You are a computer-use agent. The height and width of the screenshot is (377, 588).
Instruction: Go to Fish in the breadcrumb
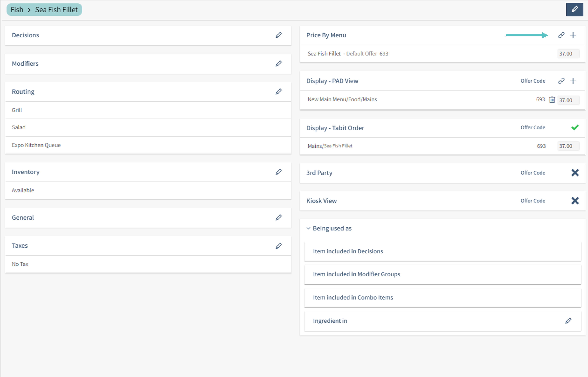(17, 10)
